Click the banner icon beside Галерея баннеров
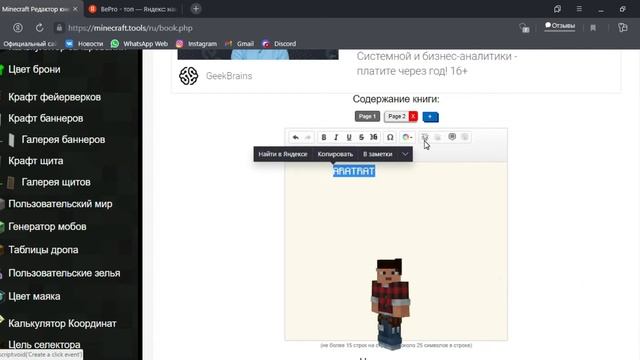The image size is (640, 360). click(11, 140)
